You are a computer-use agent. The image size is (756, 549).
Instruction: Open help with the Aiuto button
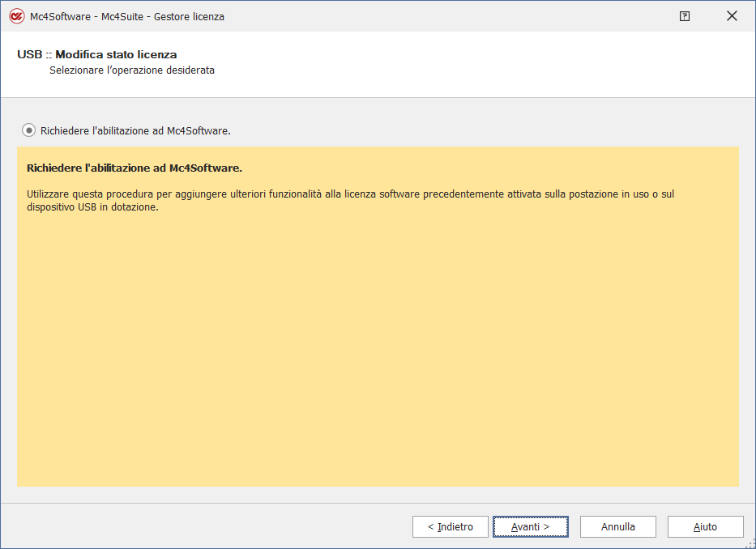(705, 526)
